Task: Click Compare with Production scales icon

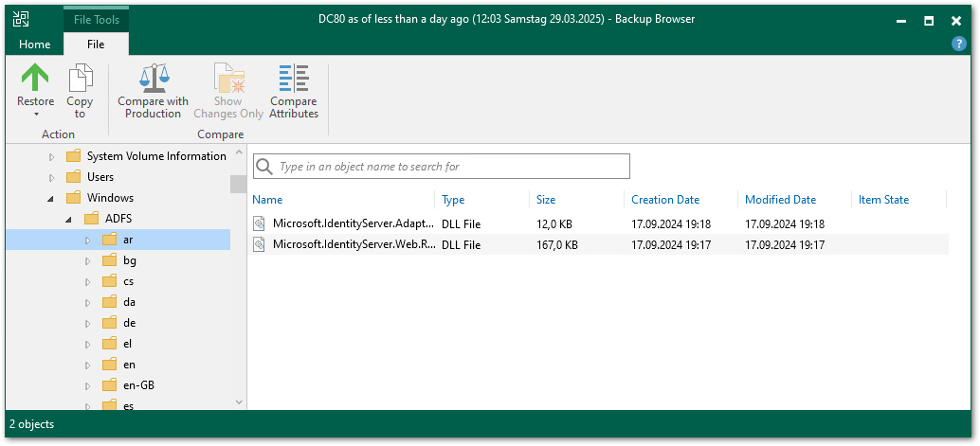Action: (x=153, y=78)
